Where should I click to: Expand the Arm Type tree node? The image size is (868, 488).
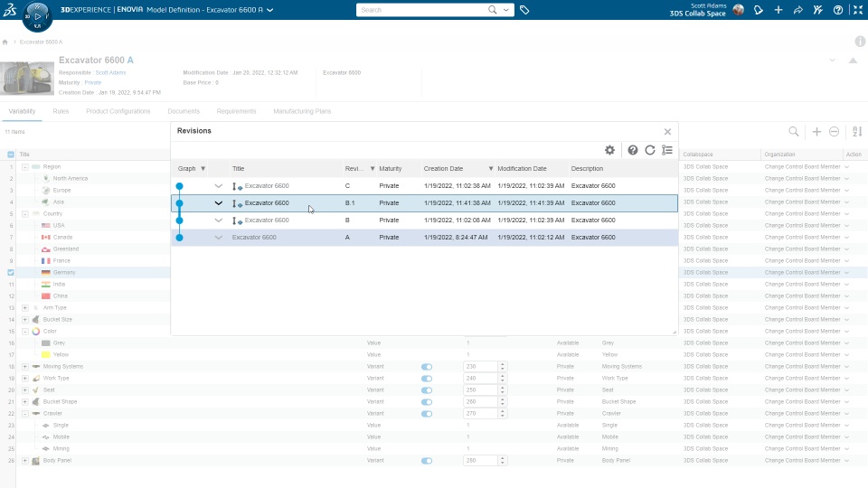click(x=25, y=307)
